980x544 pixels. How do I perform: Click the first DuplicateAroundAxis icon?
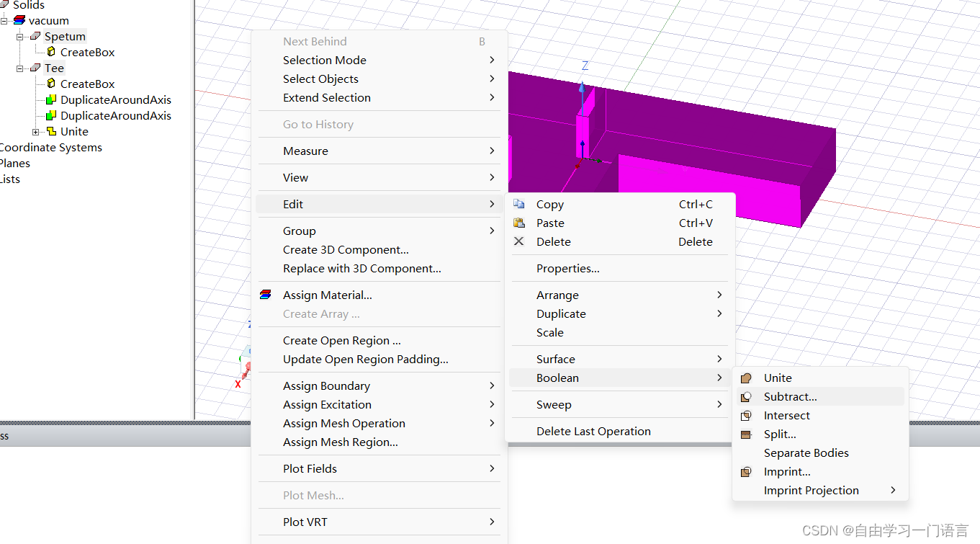(x=51, y=99)
